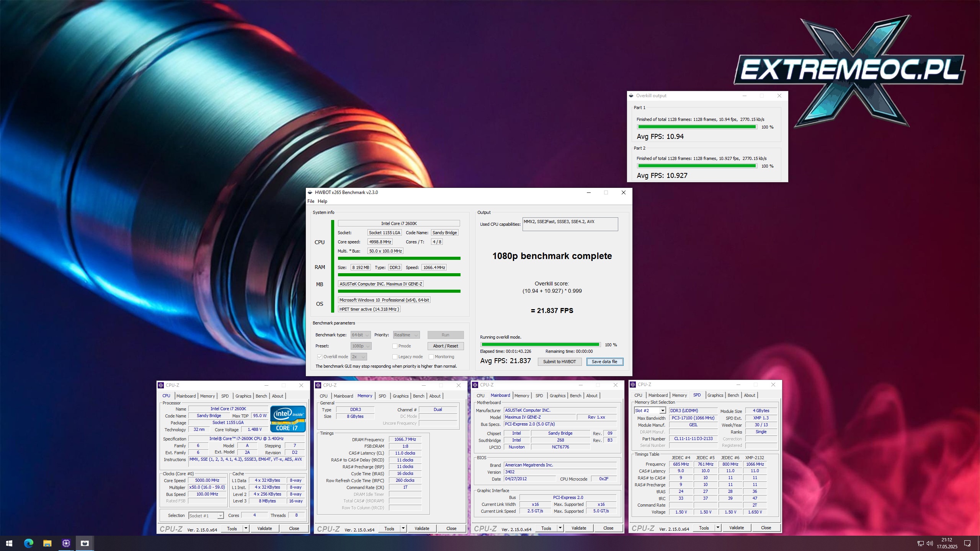Switch to About tab in CPU-Z SPD window
This screenshot has height=551, width=980.
(x=749, y=395)
